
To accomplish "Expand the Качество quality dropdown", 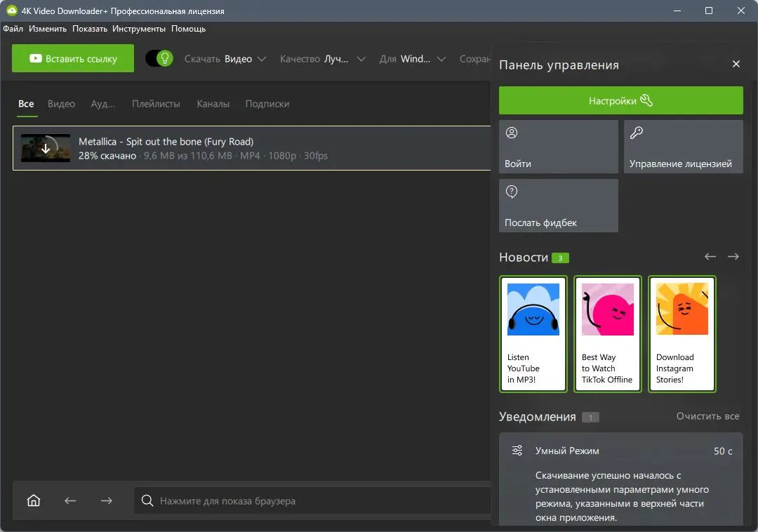I will 322,59.
